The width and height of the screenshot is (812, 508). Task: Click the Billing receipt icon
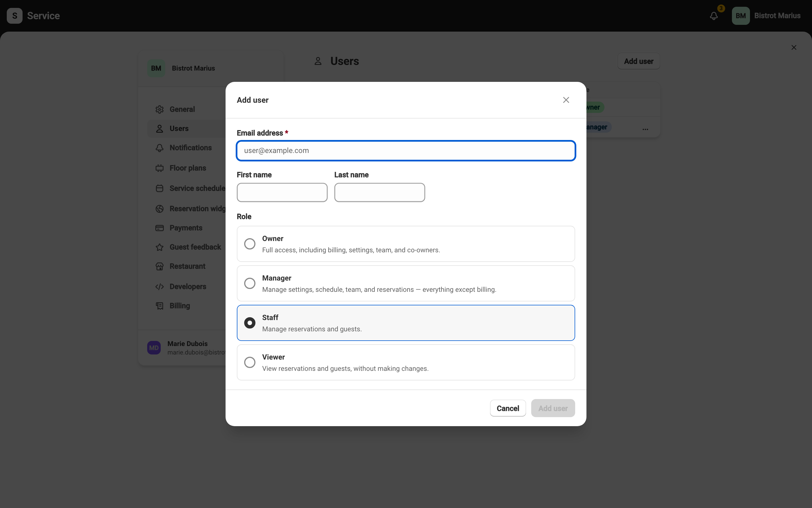point(159,306)
